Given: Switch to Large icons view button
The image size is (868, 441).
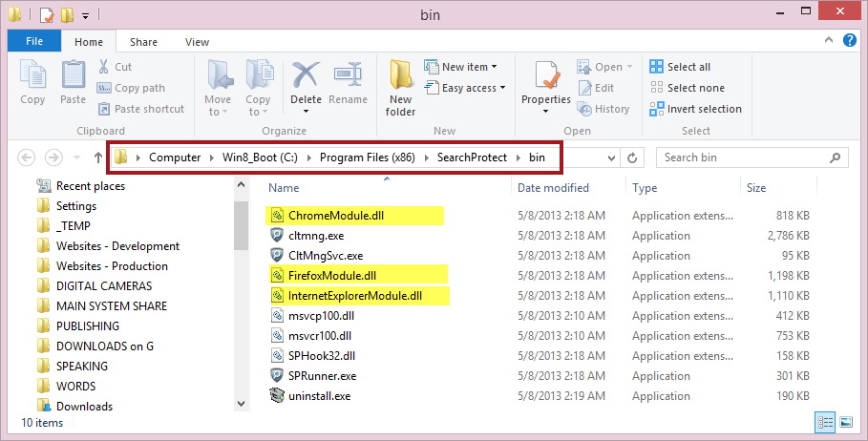Looking at the screenshot, I should click(846, 423).
